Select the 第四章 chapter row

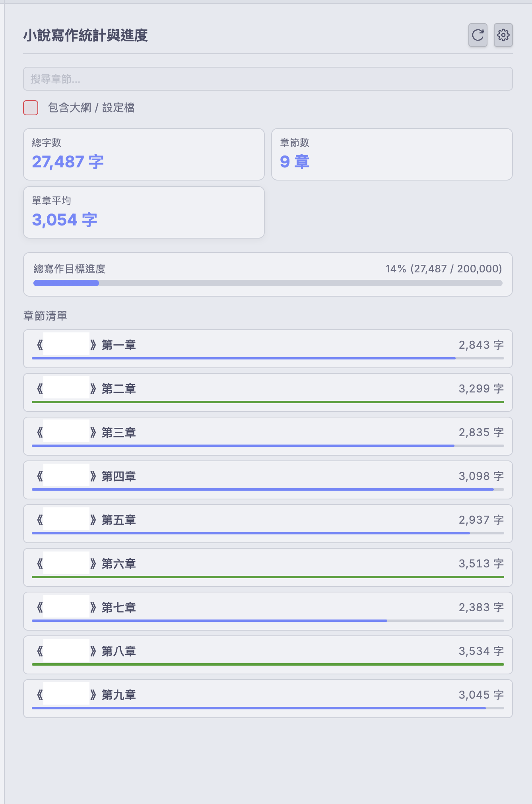pos(268,480)
